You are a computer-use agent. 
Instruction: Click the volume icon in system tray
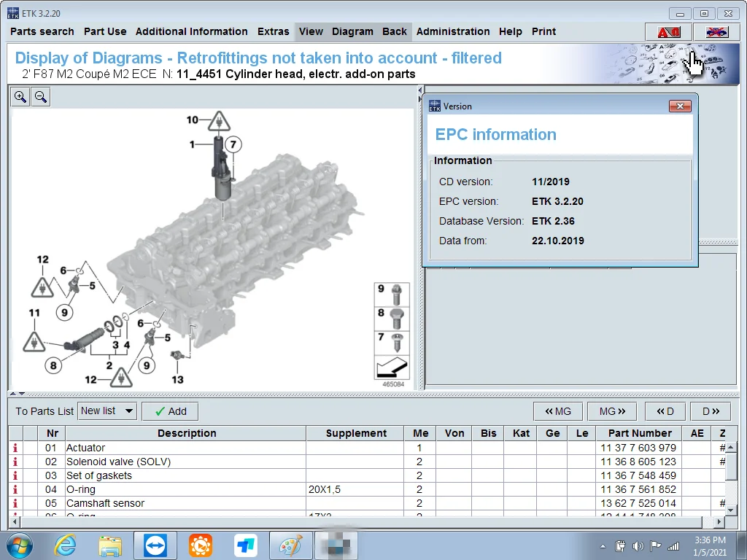point(638,546)
